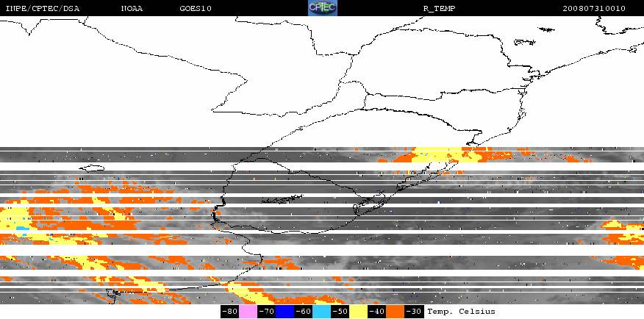This screenshot has height=319, width=644.
Task: Click the -40 legend value
Action: (x=376, y=312)
